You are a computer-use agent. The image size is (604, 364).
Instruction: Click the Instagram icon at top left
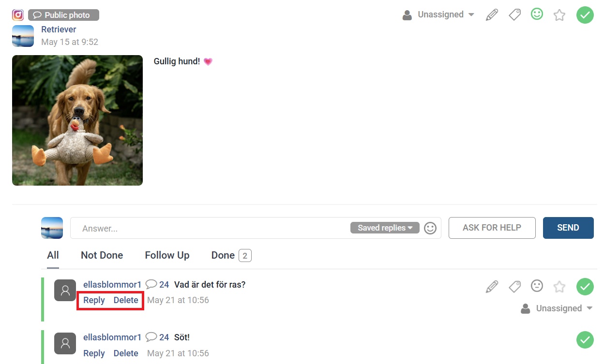[x=18, y=15]
